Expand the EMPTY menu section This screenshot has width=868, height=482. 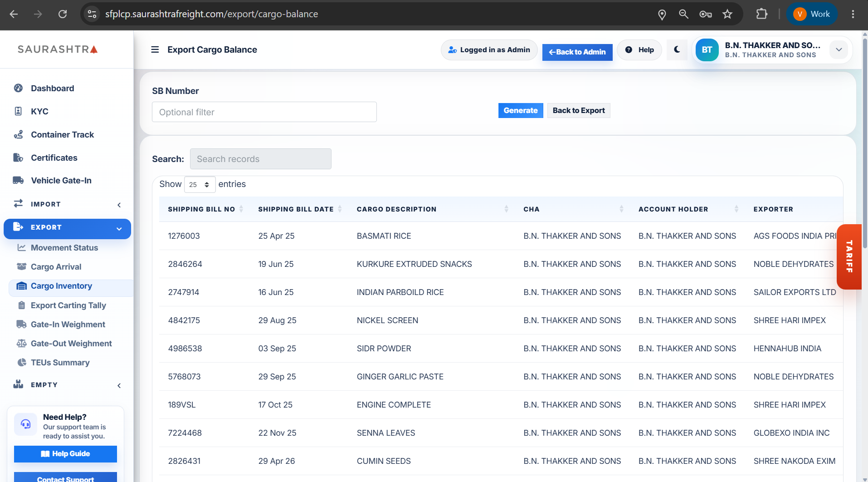coord(67,385)
